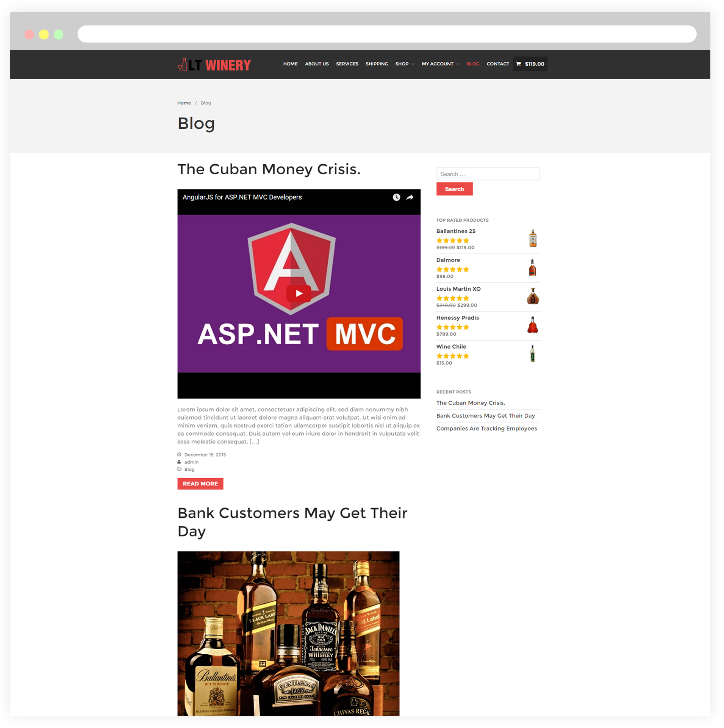Open the About Us menu item
Viewport: 724px width, 728px height.
pos(317,64)
